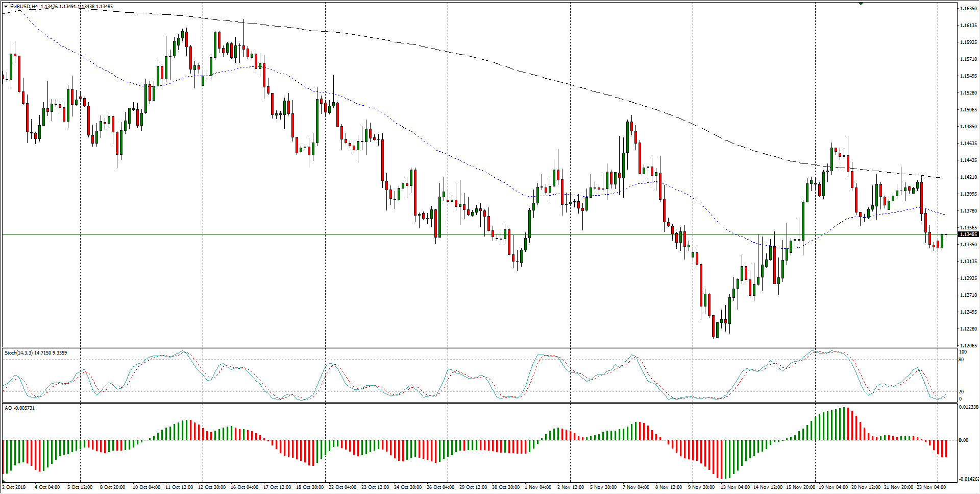
Task: Click the 13 Nov 04:00 time axis label
Action: click(735, 487)
